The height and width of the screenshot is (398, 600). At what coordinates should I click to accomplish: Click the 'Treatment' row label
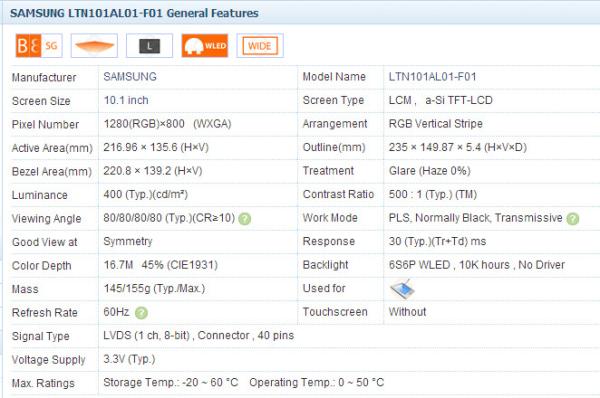pyautogui.click(x=328, y=171)
